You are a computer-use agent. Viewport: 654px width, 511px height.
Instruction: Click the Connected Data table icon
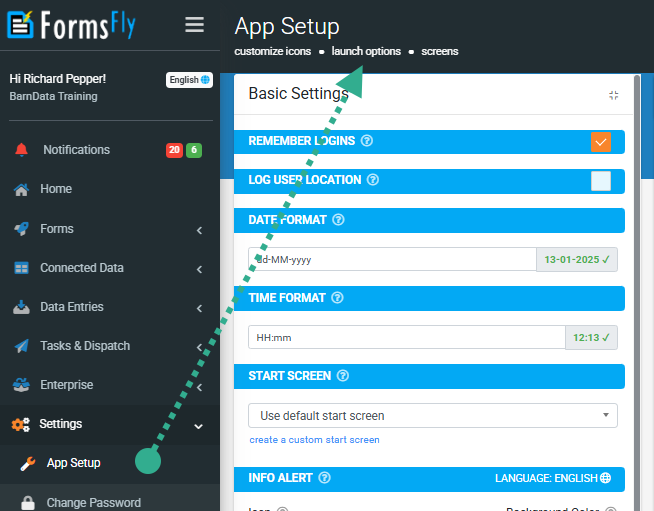pos(21,268)
